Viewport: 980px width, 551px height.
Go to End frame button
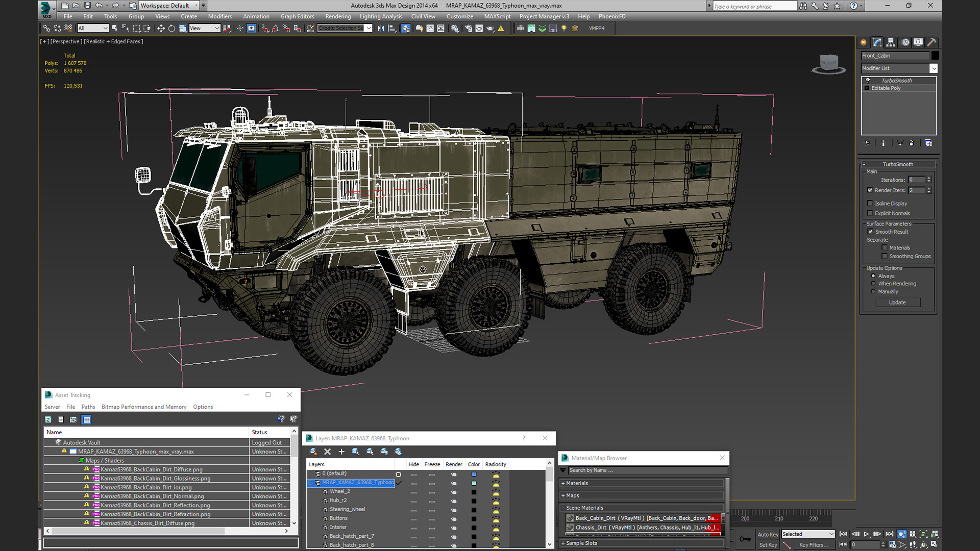coord(889,534)
